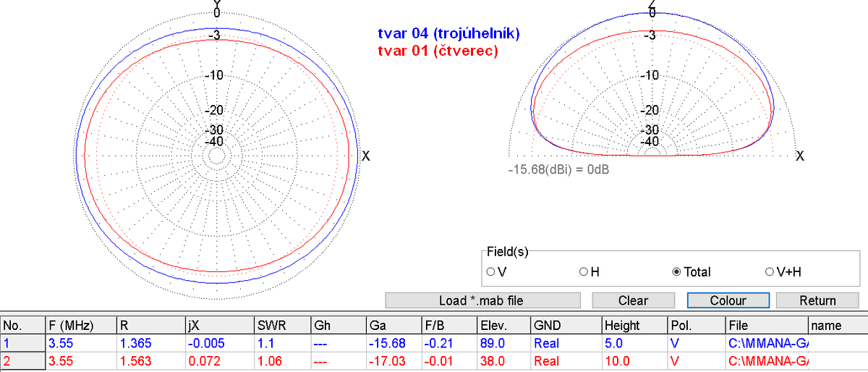Click the red tvar 01 legend label
868x372 pixels.
438,51
